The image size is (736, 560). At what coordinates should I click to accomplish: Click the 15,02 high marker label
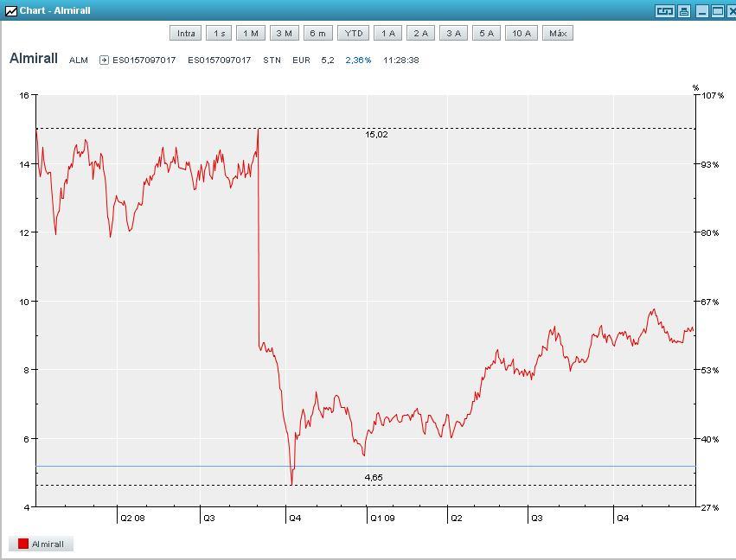(x=376, y=135)
